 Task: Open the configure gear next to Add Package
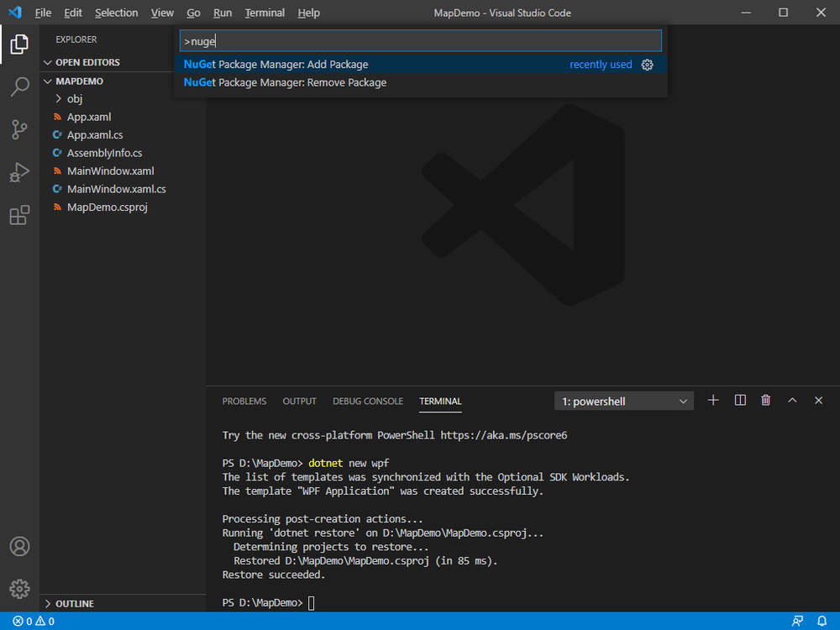[647, 64]
